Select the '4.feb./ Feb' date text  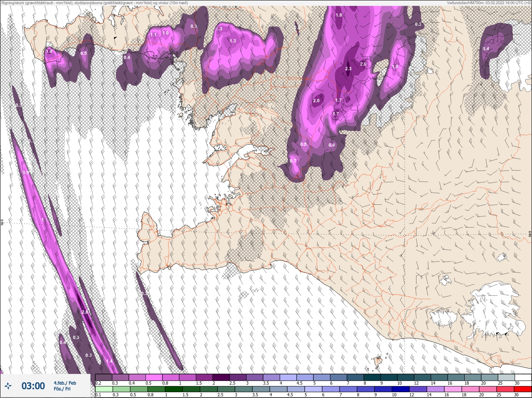click(x=64, y=383)
